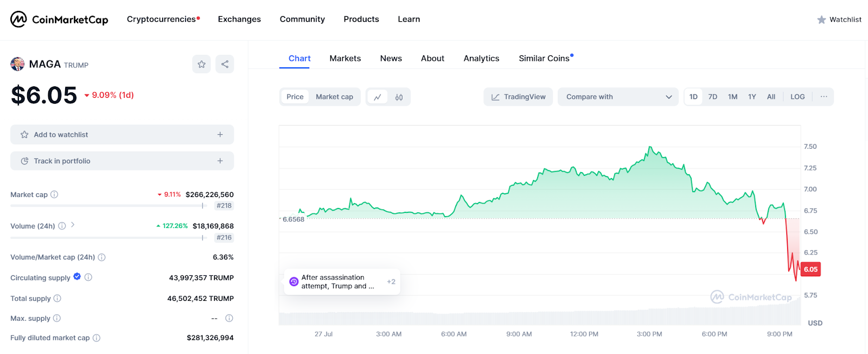Open the Total supply info icon
Image resolution: width=868 pixels, height=354 pixels.
pos(58,298)
